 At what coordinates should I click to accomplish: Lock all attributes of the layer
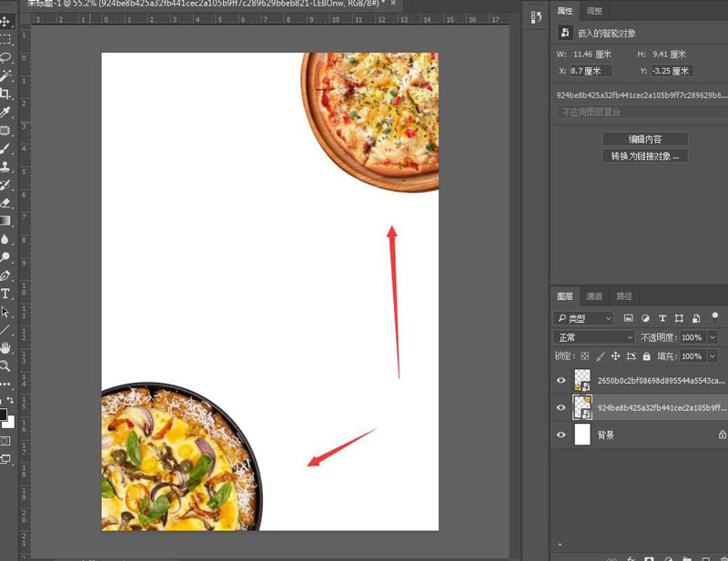tap(646, 356)
